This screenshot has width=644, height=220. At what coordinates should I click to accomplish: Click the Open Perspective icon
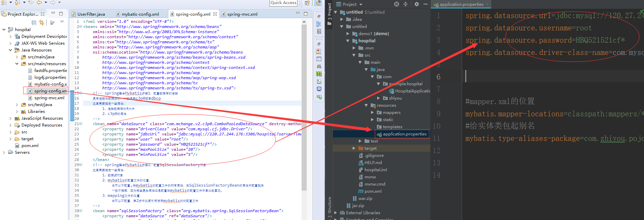[x=307, y=3]
